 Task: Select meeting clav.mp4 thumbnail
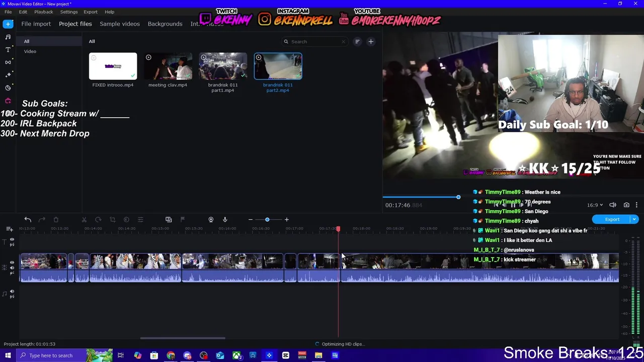point(168,66)
